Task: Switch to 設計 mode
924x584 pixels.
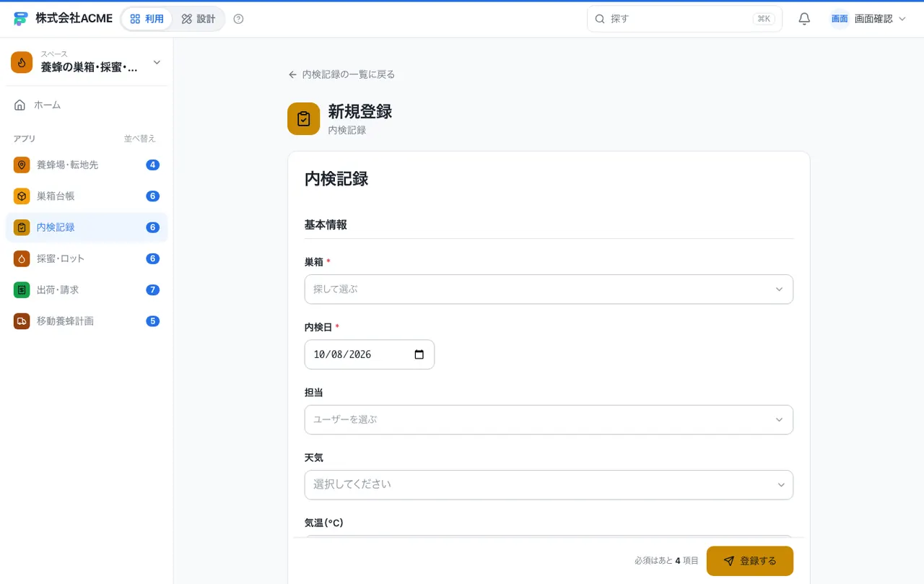Action: click(199, 19)
